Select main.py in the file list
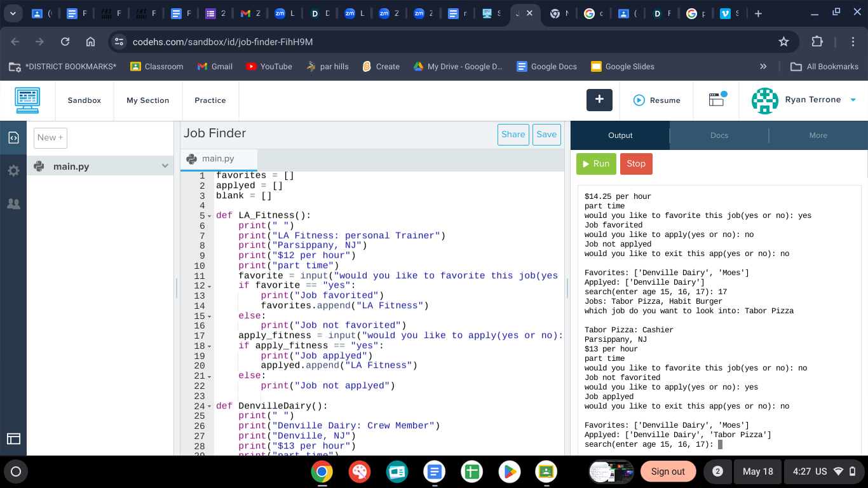The image size is (868, 488). point(100,166)
